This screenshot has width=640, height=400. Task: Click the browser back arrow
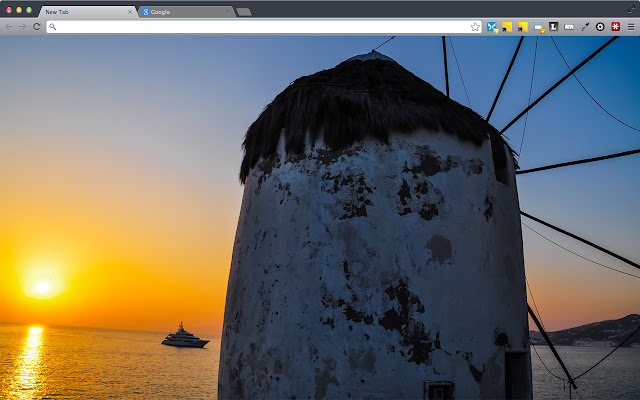(9, 27)
